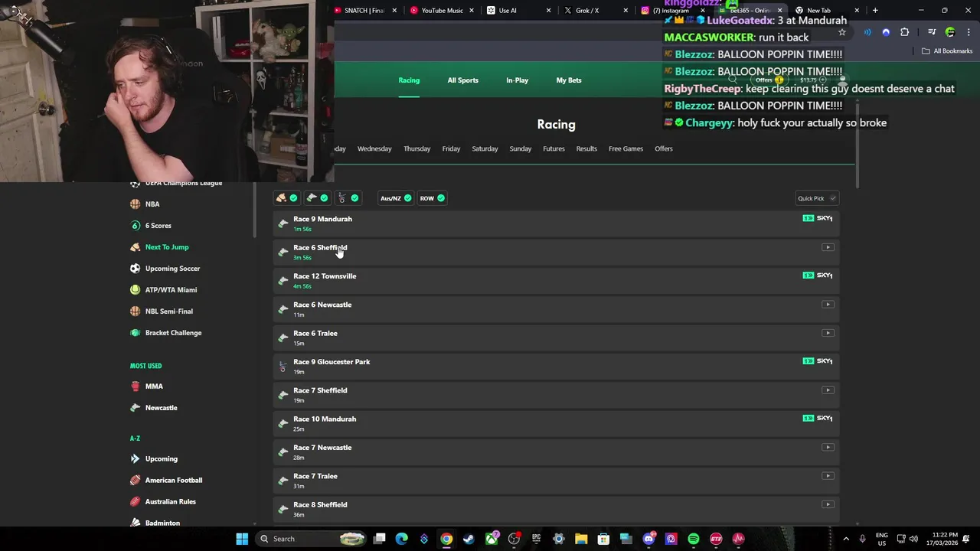Toggle the greyhound racing filter checkbox

point(318,198)
